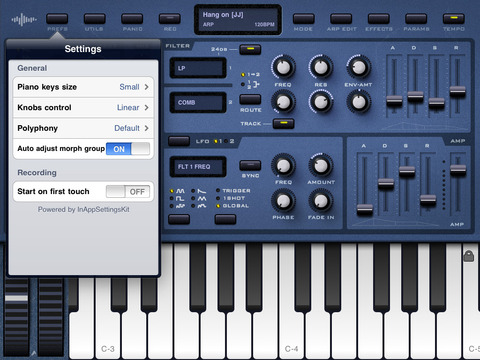
Task: Toggle the 24dB filter slope button
Action: tap(250, 49)
